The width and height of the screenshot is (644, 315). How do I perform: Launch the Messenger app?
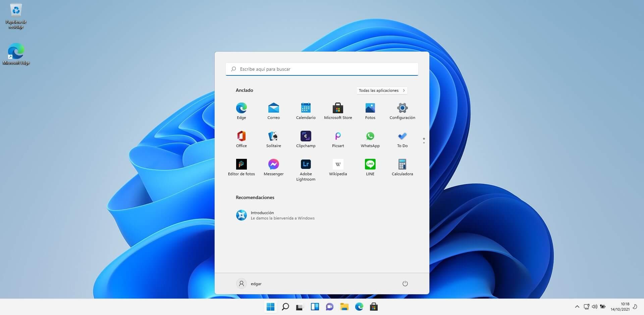[x=273, y=168]
